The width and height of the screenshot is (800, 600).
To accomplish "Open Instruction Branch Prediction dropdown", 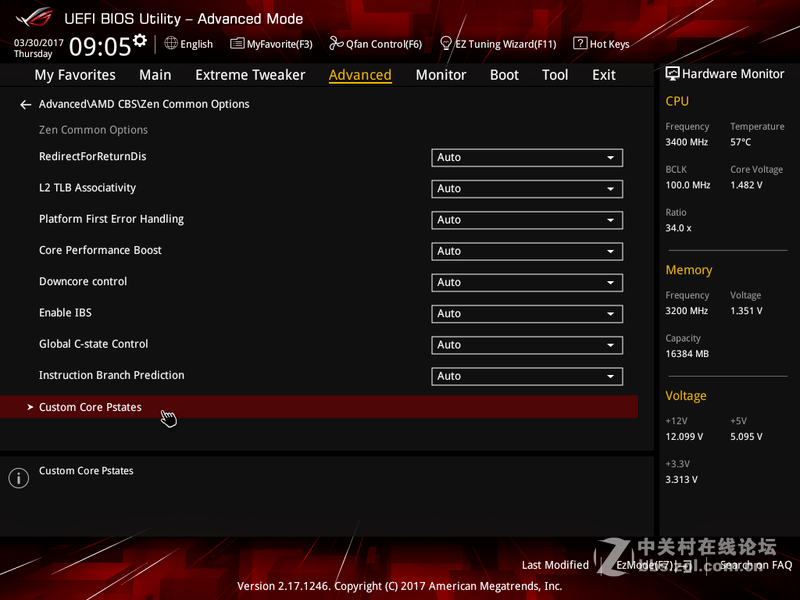I will 527,376.
